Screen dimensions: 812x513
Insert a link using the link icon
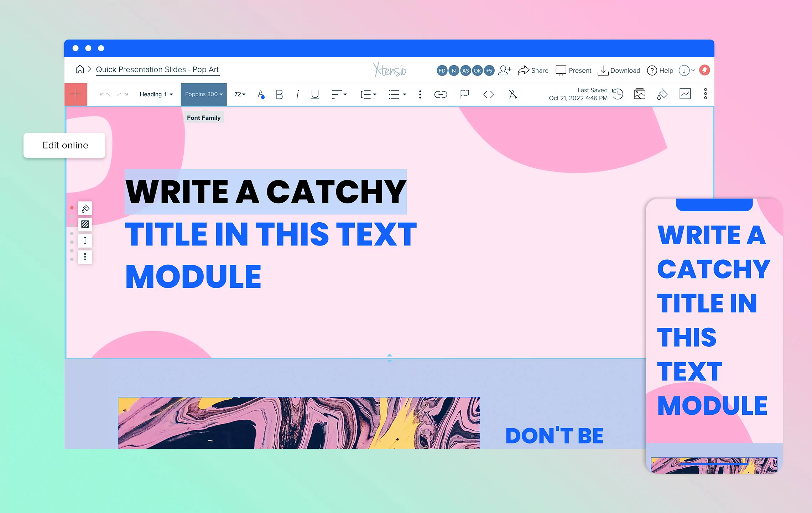click(441, 94)
